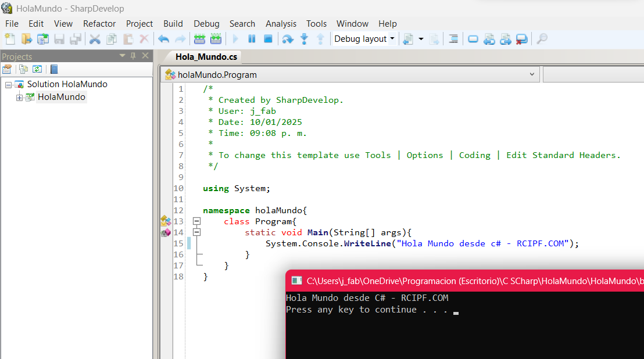Click the Step Over debug icon
Viewport: 644px width, 359px height.
pyautogui.click(x=287, y=39)
